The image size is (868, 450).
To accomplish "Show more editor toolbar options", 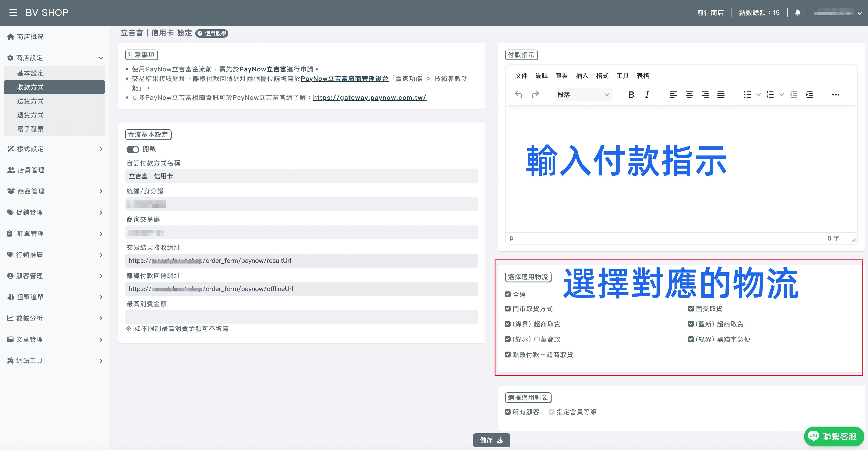I will click(x=836, y=95).
